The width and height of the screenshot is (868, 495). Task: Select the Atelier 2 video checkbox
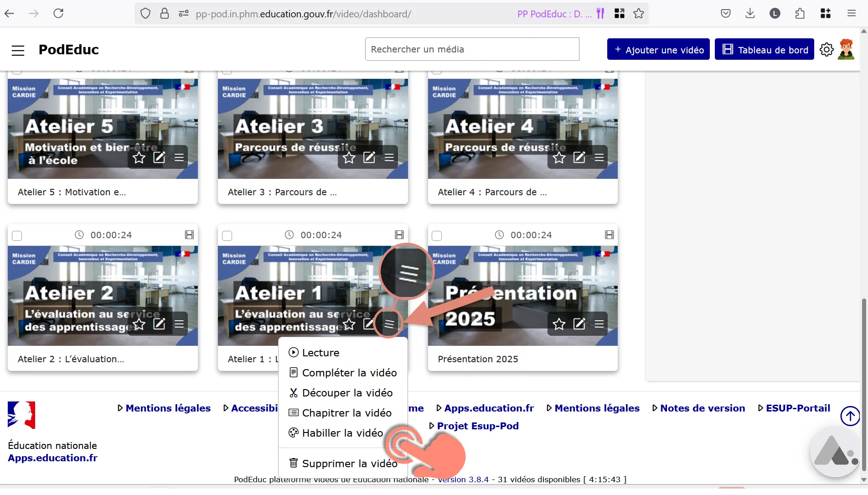tap(17, 236)
